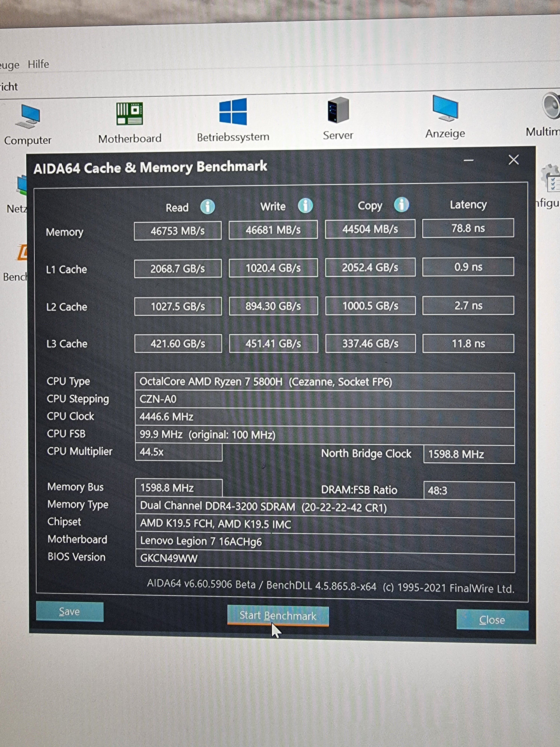This screenshot has width=560, height=747.
Task: Select L3 Cache latency 11.8 ns
Action: click(x=469, y=343)
